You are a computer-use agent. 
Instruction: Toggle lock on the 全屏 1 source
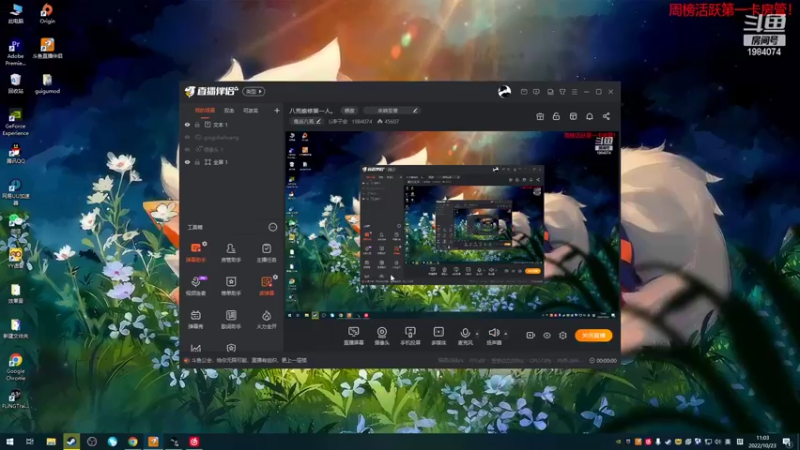pos(197,162)
